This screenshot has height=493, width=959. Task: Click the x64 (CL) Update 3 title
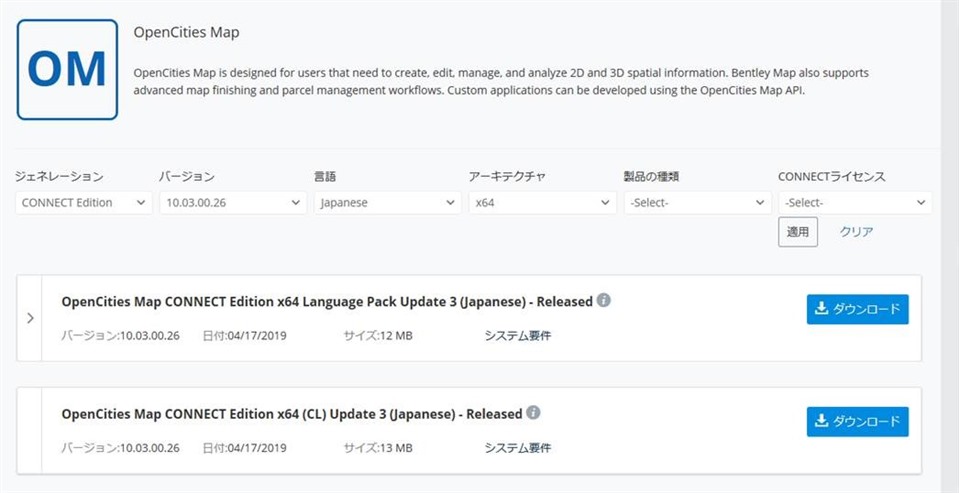(x=292, y=413)
